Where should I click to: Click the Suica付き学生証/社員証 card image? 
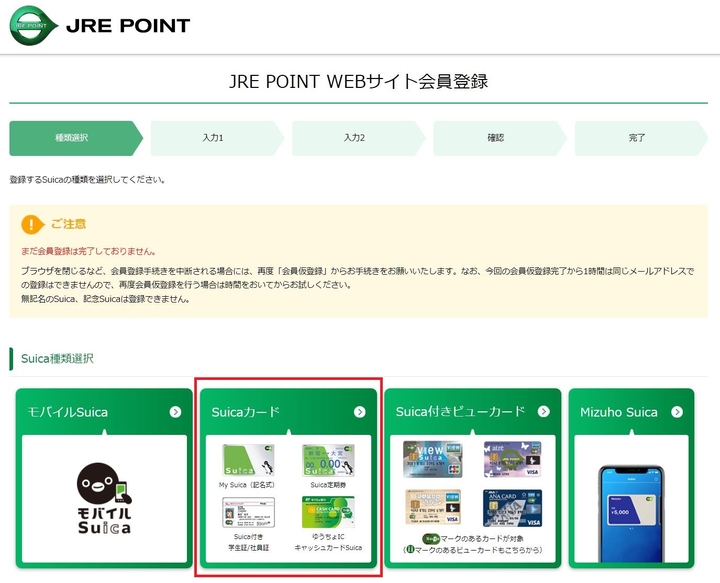tap(248, 512)
